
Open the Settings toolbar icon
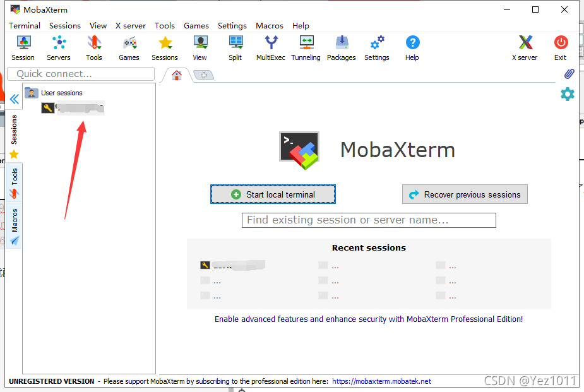click(377, 49)
